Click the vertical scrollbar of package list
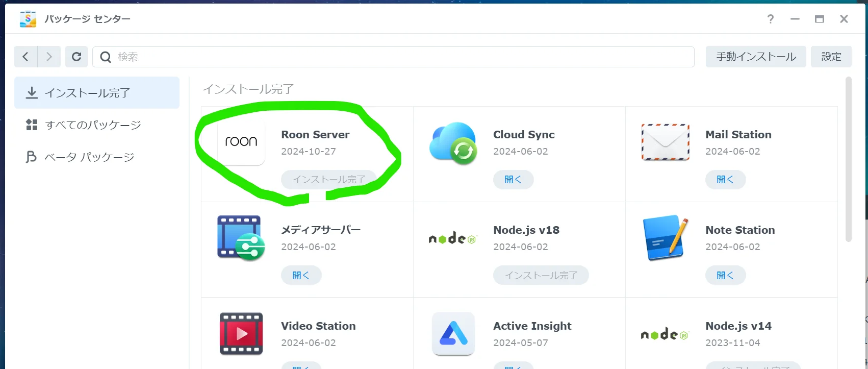 click(x=848, y=159)
